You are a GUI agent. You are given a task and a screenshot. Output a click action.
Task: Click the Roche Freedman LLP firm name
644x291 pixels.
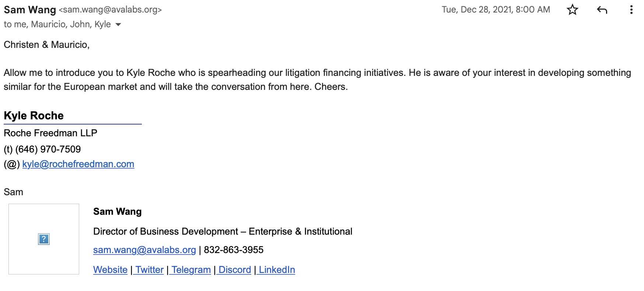[50, 133]
